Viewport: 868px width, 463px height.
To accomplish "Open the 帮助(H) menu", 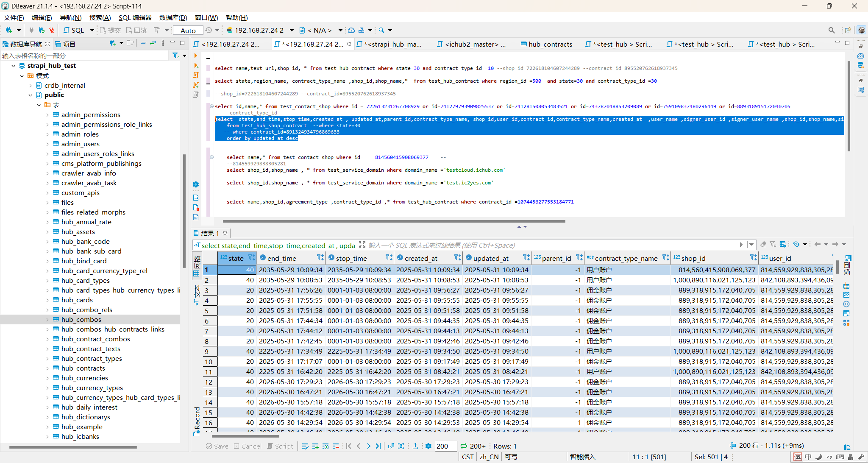I will click(x=236, y=17).
